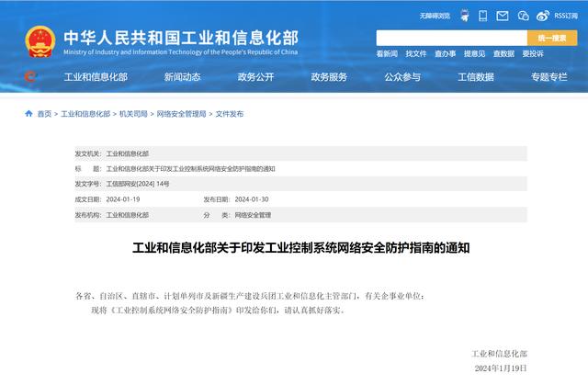This screenshot has height=385, width=588.
Task: Open the mobile phone version icon
Action: (x=483, y=16)
